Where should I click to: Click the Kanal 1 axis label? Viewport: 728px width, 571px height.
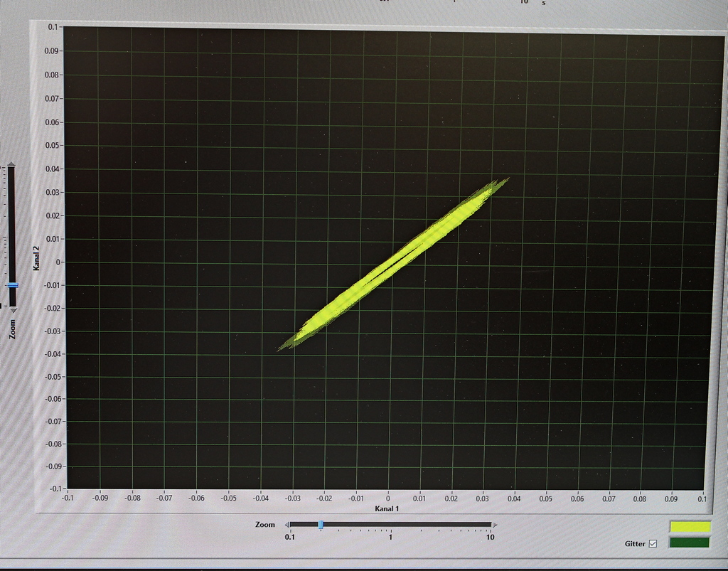point(387,509)
